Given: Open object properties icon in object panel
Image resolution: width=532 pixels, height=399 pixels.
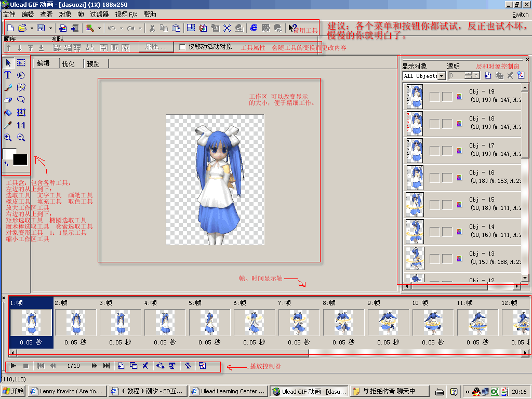Looking at the screenshot, I should (x=521, y=76).
